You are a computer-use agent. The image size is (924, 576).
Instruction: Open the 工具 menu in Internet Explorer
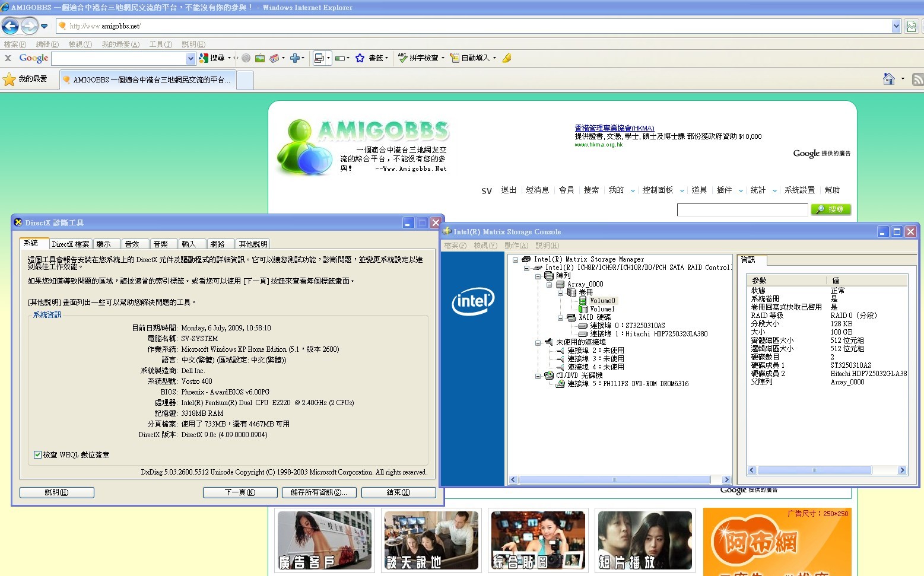160,44
